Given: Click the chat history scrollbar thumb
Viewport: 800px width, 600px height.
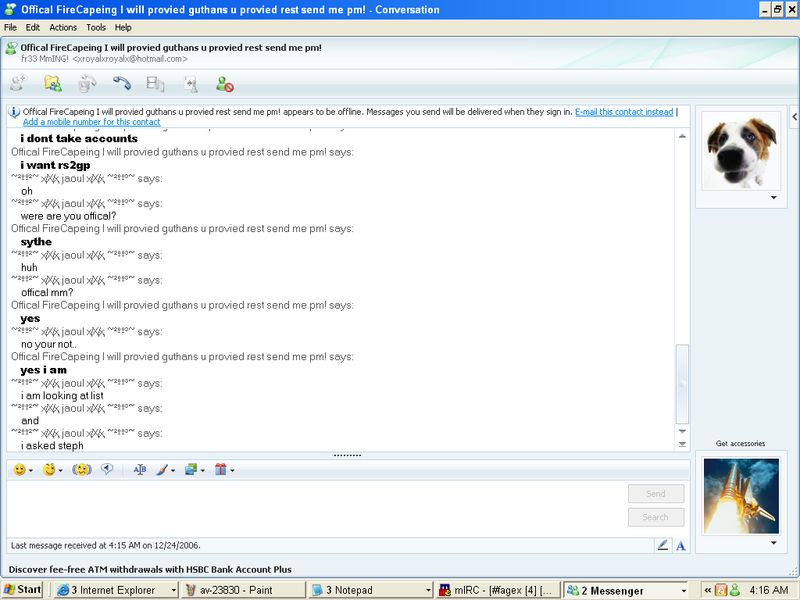Looking at the screenshot, I should tap(682, 384).
